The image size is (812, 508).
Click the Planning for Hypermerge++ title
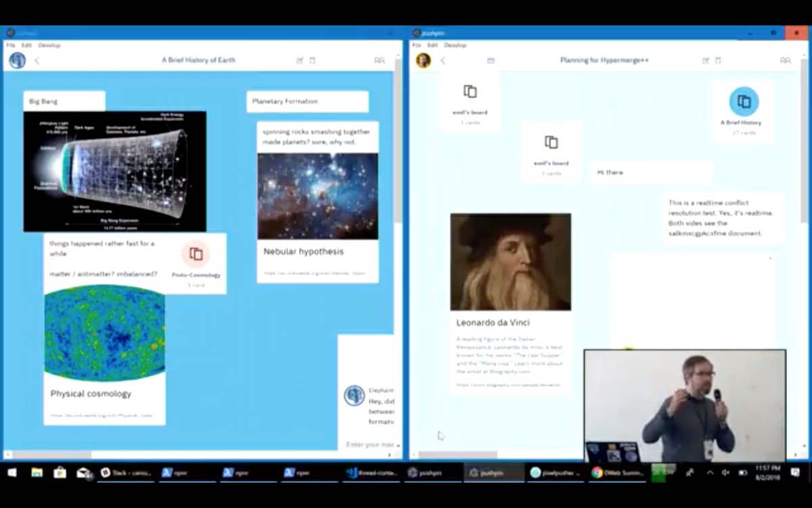click(x=604, y=60)
